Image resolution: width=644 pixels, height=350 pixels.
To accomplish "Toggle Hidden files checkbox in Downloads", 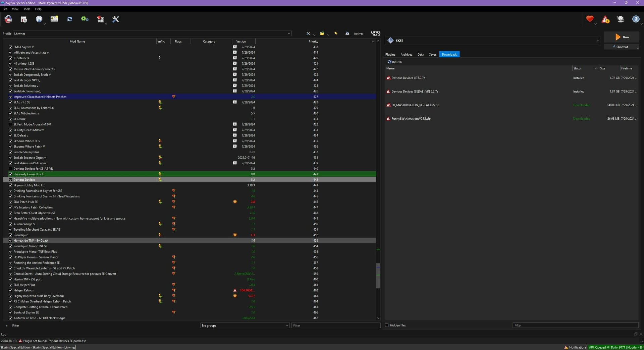I will point(387,325).
